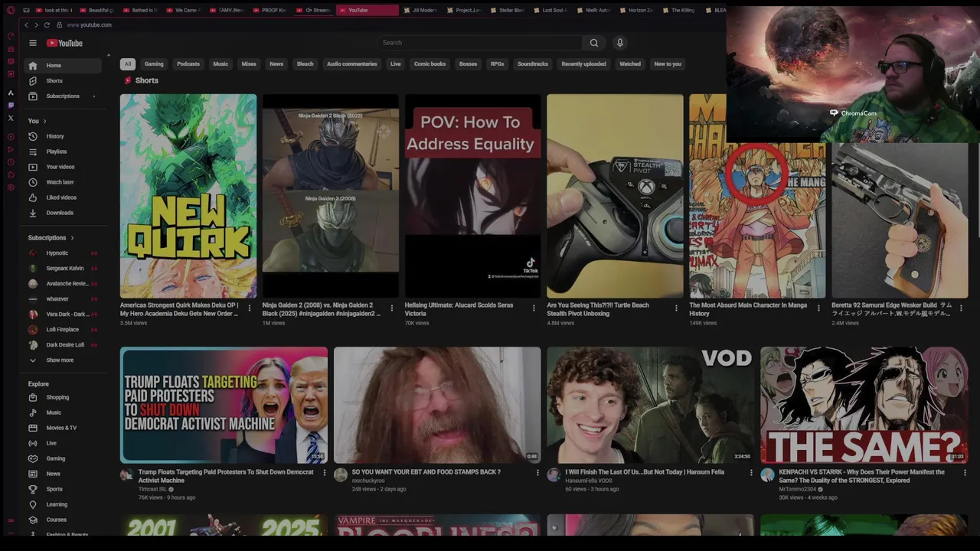Switch to the 'Horizon Ze' browser tab
The image size is (980, 551).
[637, 10]
